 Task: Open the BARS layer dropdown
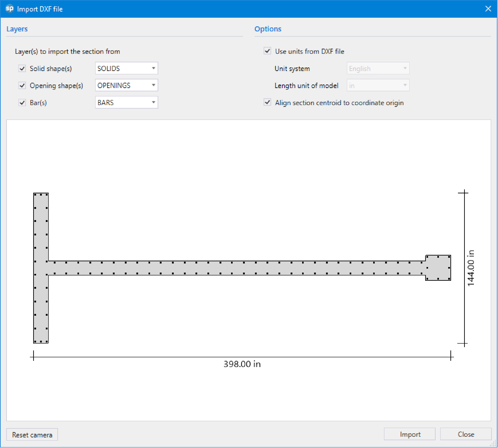tap(127, 103)
